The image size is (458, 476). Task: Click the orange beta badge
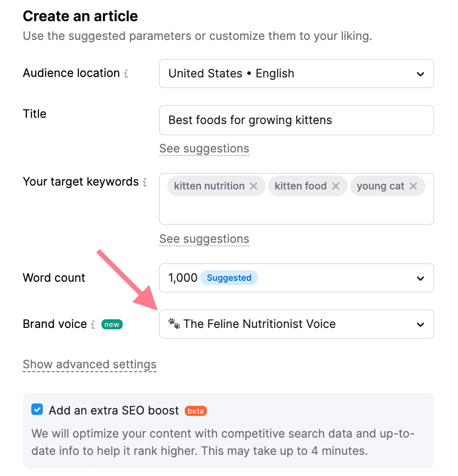coord(196,411)
